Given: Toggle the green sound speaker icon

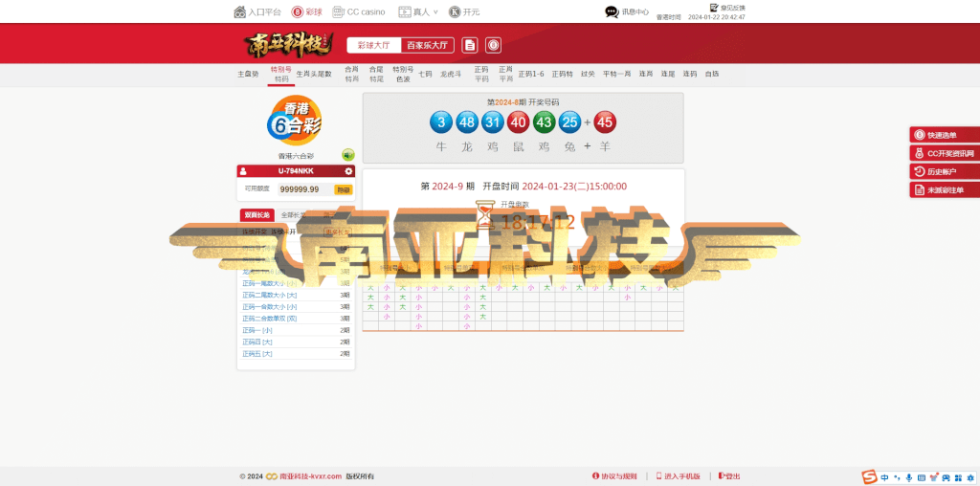Looking at the screenshot, I should 348,155.
